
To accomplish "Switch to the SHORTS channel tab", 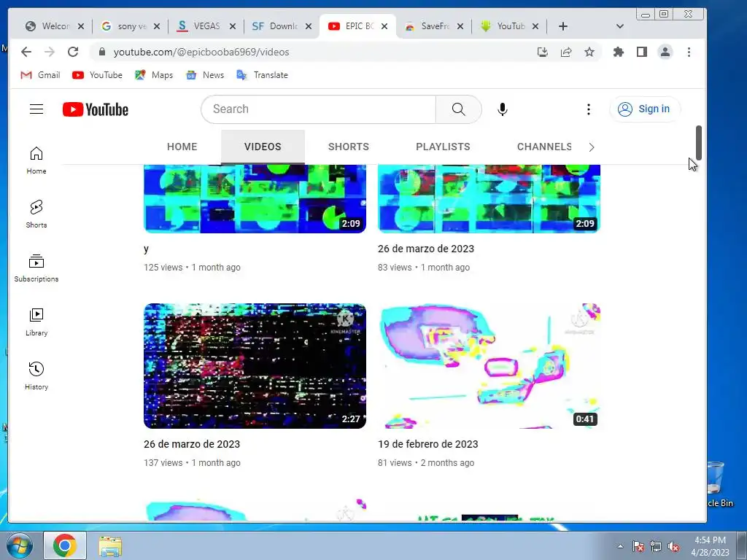I will [348, 147].
